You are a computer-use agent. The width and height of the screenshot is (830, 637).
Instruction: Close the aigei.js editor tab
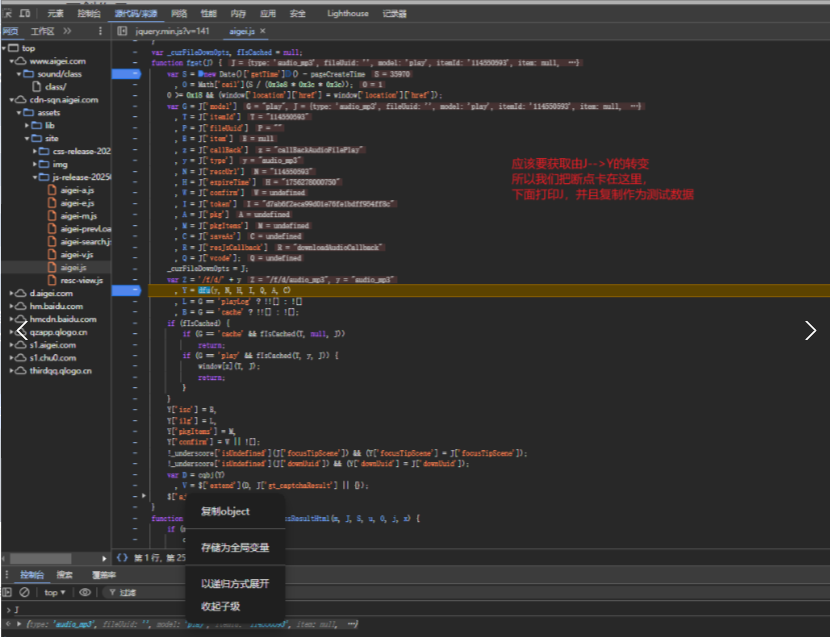263,31
